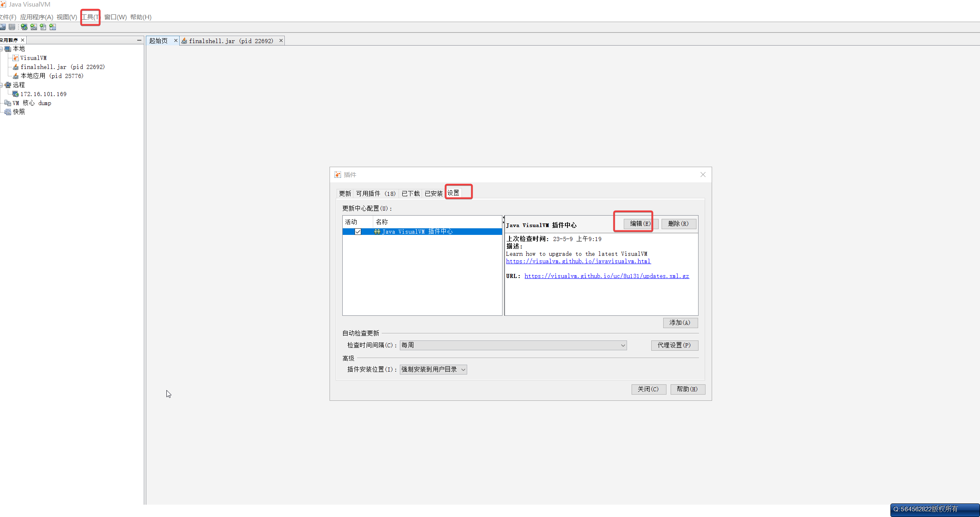Viewport: 980px width, 517px height.
Task: Click the Load Snapshot toolbar icon
Action: click(x=3, y=27)
